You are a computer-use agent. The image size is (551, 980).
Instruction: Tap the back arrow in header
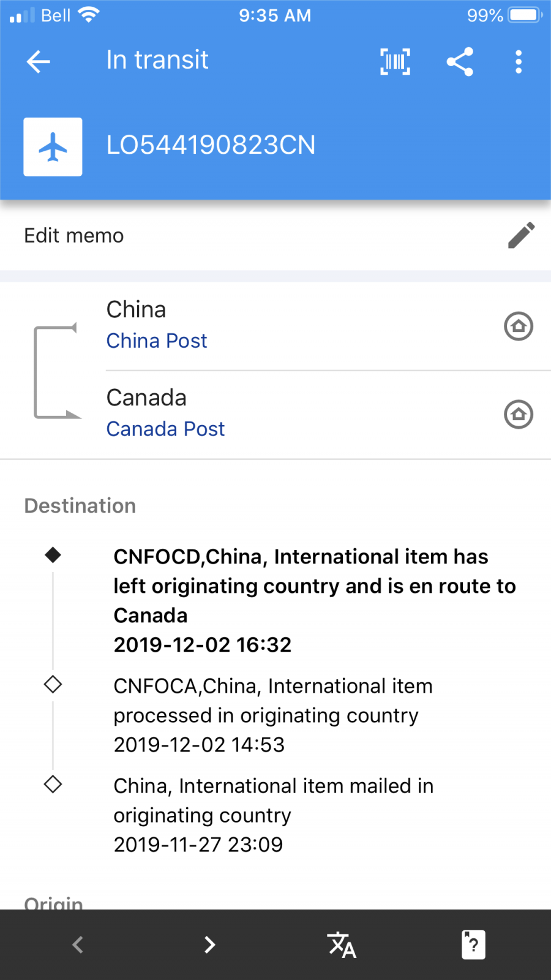pyautogui.click(x=38, y=61)
